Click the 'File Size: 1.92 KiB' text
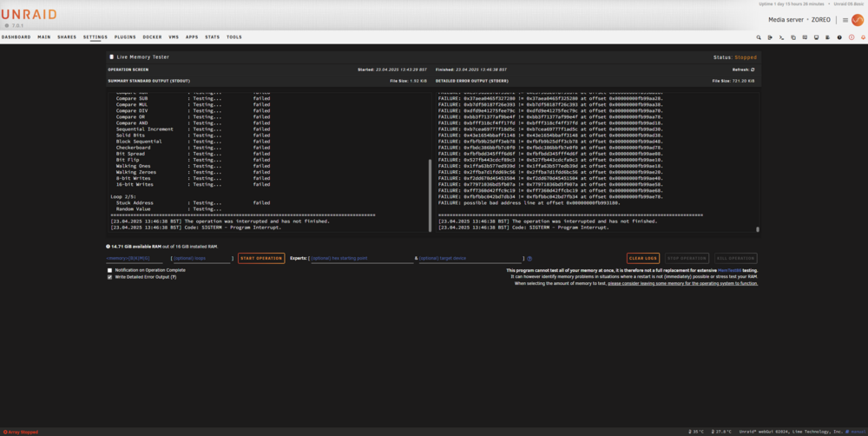The width and height of the screenshot is (868, 436). [x=409, y=81]
